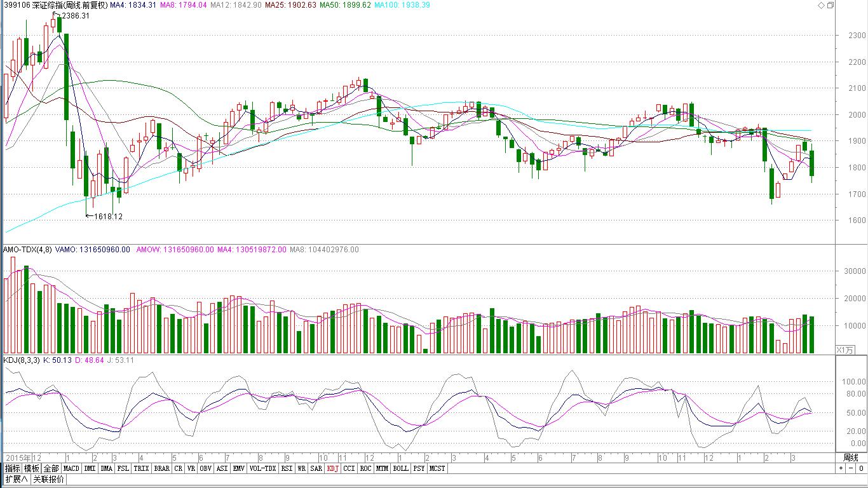Click the MA8: 1794.04 legend value
The height and width of the screenshot is (488, 868).
(183, 5)
